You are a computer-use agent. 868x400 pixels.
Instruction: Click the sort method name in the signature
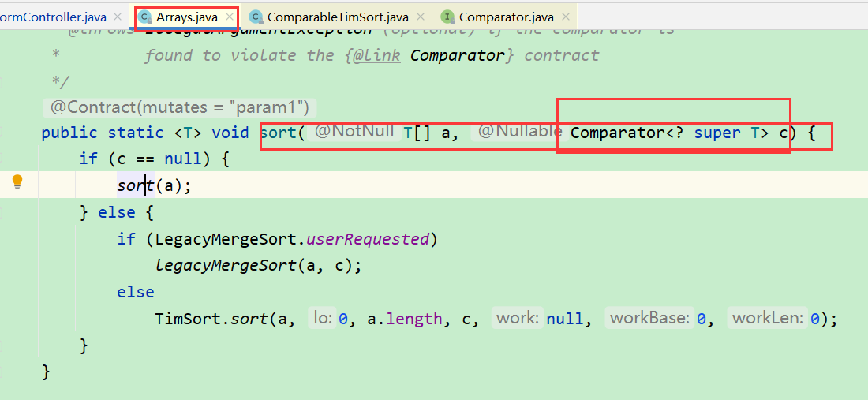pyautogui.click(x=279, y=133)
